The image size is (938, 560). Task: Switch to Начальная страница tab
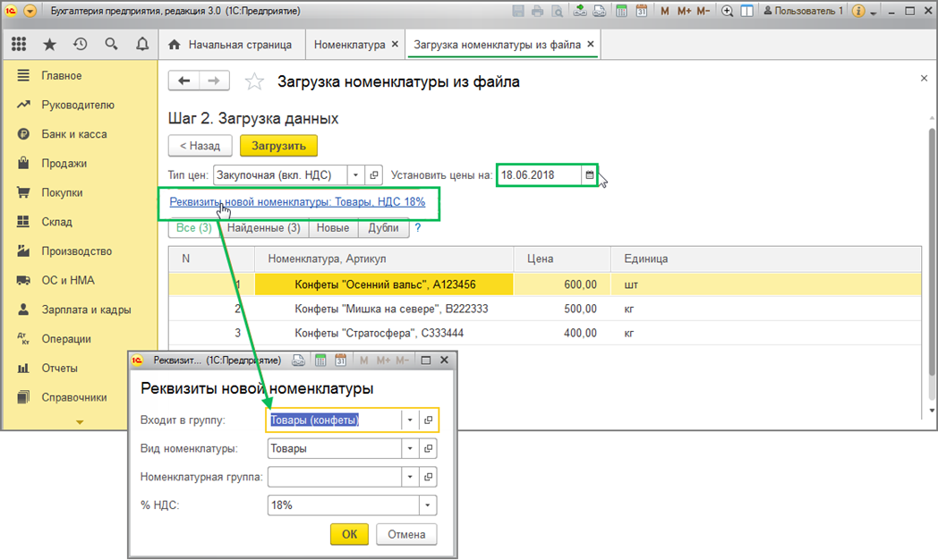(230, 45)
